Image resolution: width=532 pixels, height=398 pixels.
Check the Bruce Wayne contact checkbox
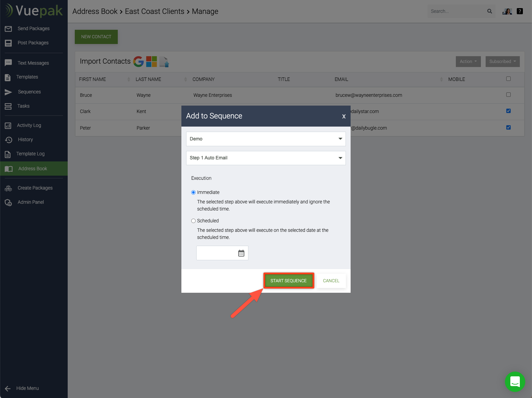click(x=508, y=95)
